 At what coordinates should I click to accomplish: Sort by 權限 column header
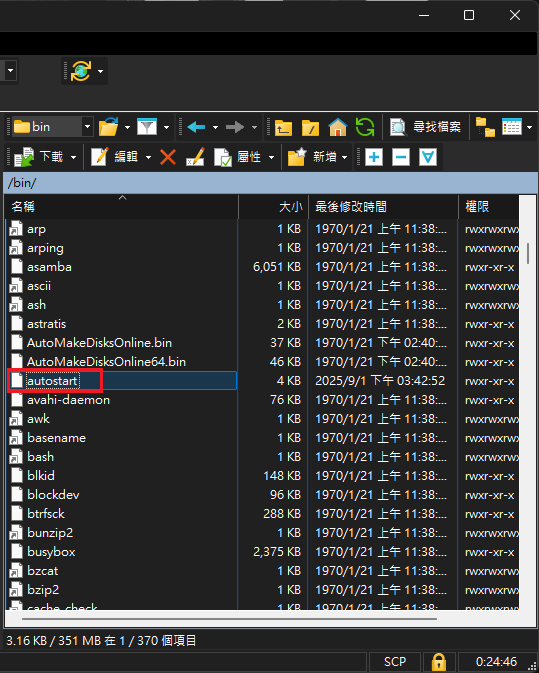click(x=488, y=207)
